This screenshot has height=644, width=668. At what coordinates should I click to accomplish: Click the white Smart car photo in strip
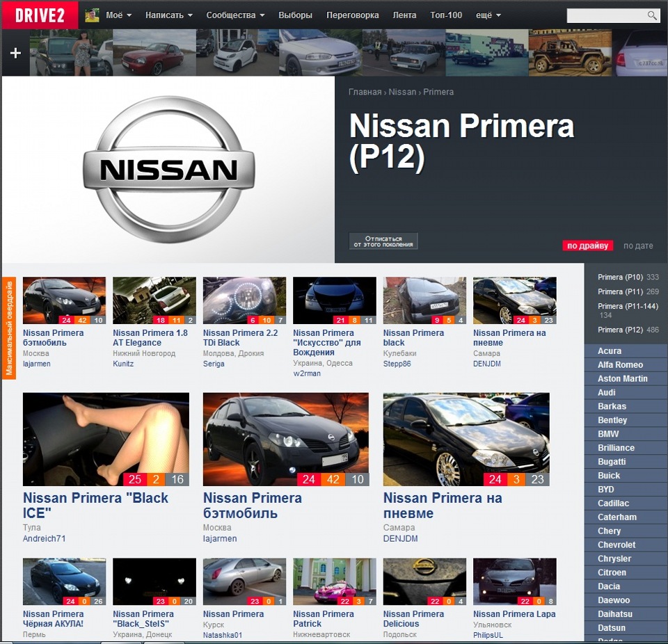coord(238,53)
